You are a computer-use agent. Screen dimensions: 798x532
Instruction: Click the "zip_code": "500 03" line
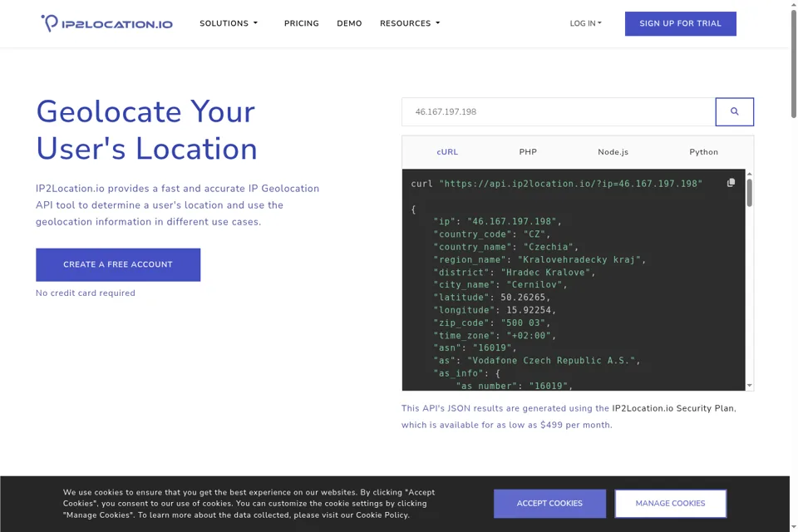(x=492, y=323)
